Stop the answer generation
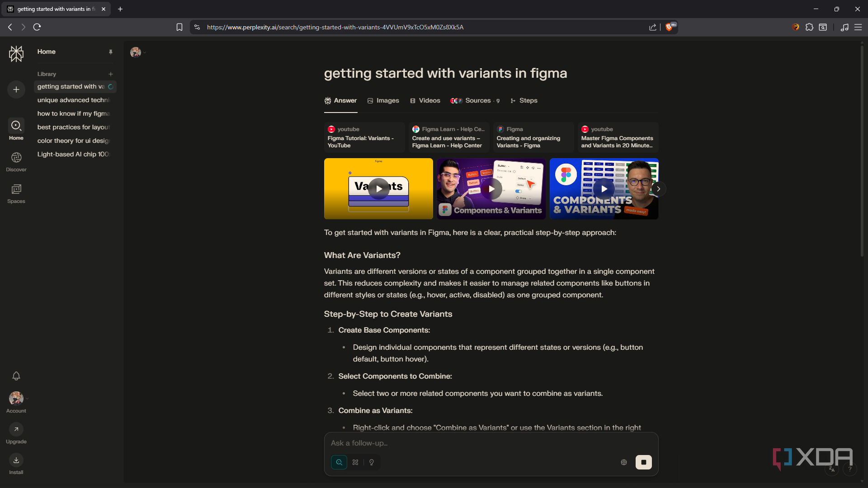The width and height of the screenshot is (868, 488). point(644,462)
